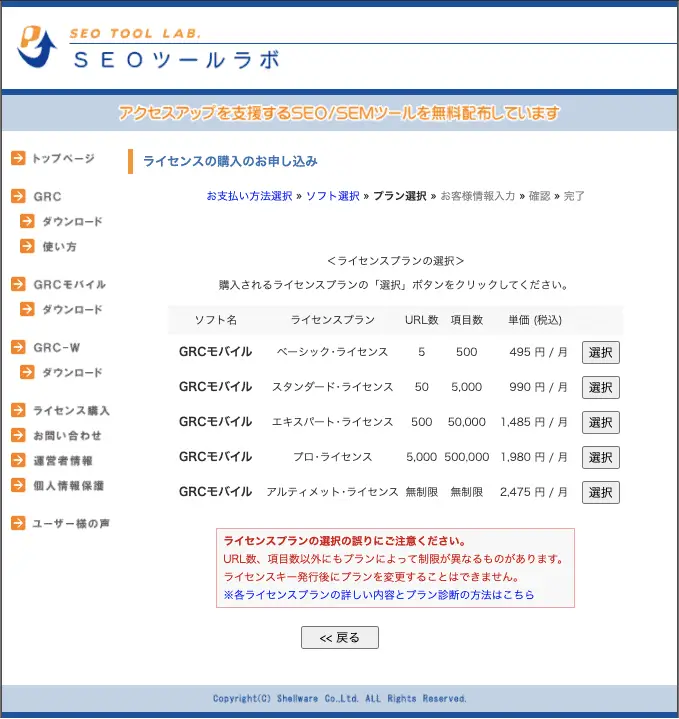679x719 pixels.
Task: Click the arrow icon beside 個人情報保護
Action: click(x=18, y=485)
